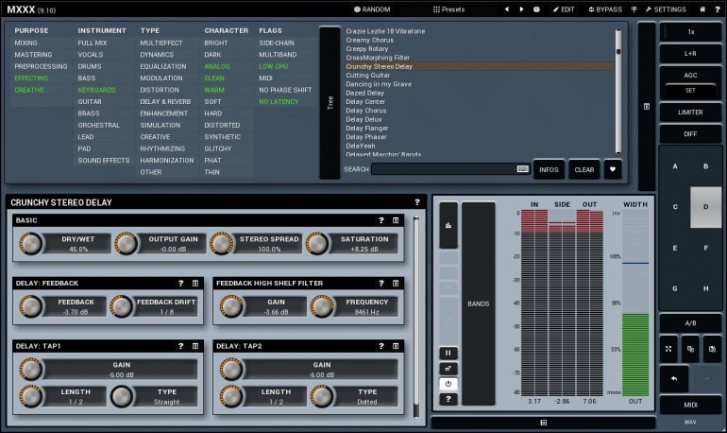Click the Infos button

coord(549,169)
